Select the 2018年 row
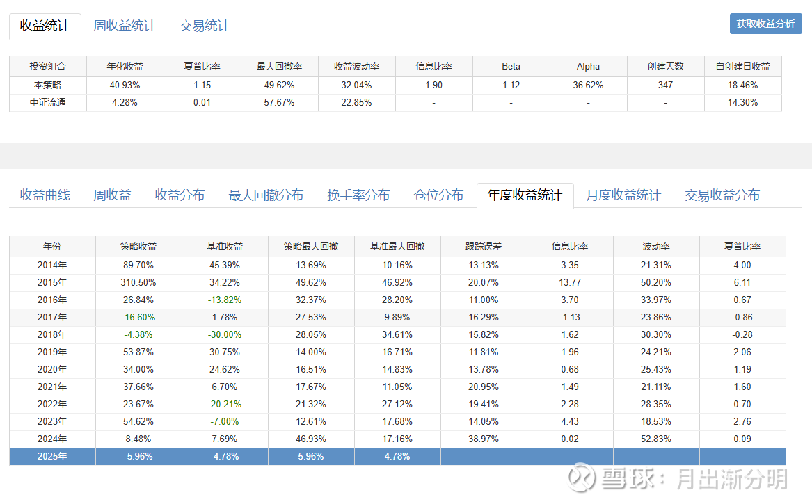This screenshot has width=812, height=504. pos(397,335)
